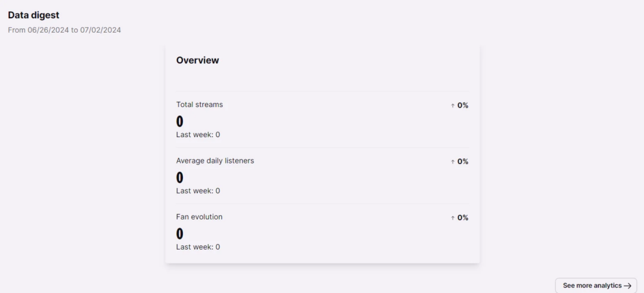Click the 0% change for Average daily listeners
This screenshot has width=644, height=293.
point(463,162)
